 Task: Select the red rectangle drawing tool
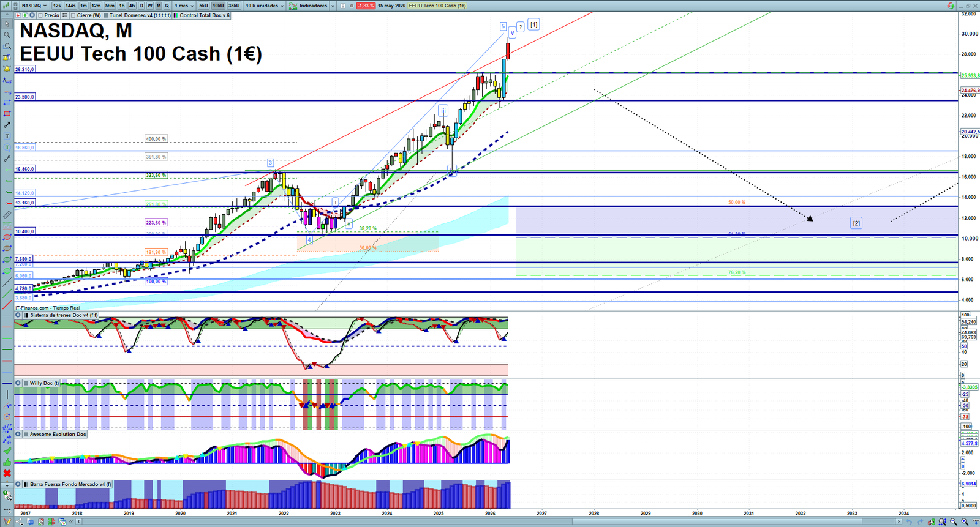(x=7, y=114)
